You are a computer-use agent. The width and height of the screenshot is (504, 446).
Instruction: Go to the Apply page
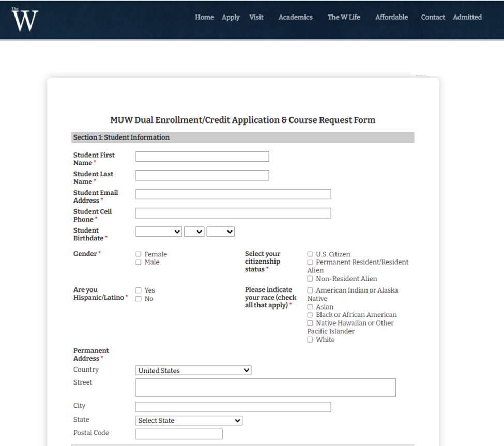(x=231, y=17)
